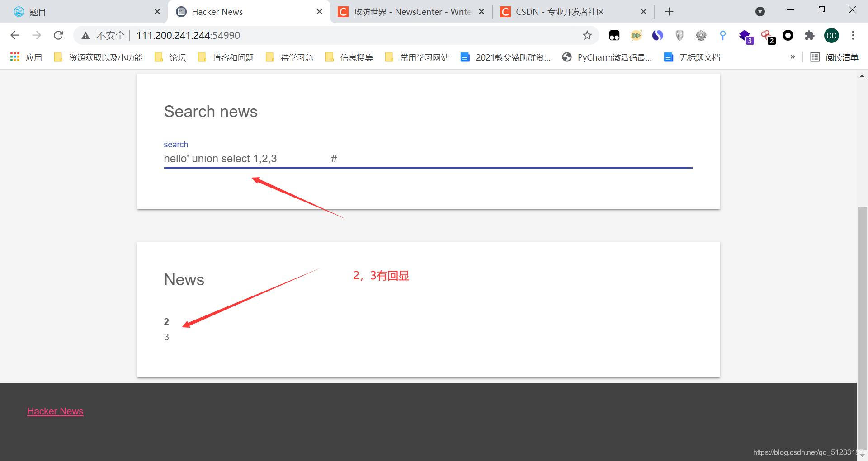Switch to 攻防世界 NewsCenter tab
Viewport: 868px width, 461px height.
coord(405,12)
